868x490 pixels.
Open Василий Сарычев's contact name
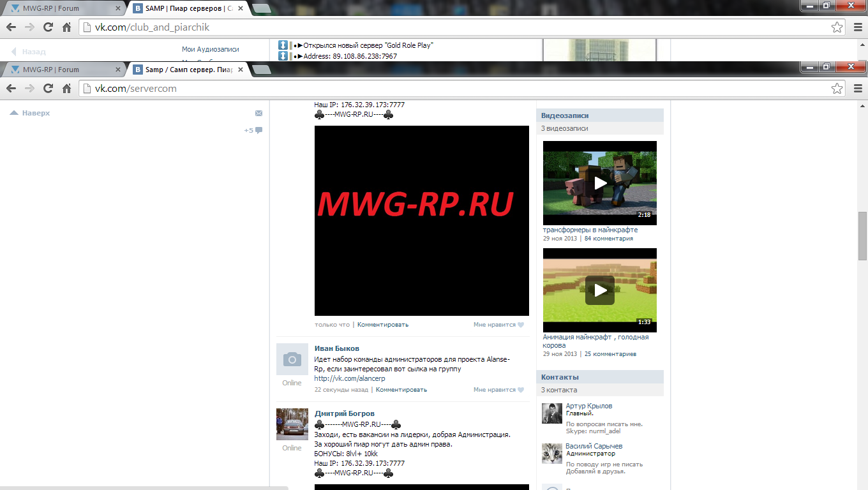[594, 447]
